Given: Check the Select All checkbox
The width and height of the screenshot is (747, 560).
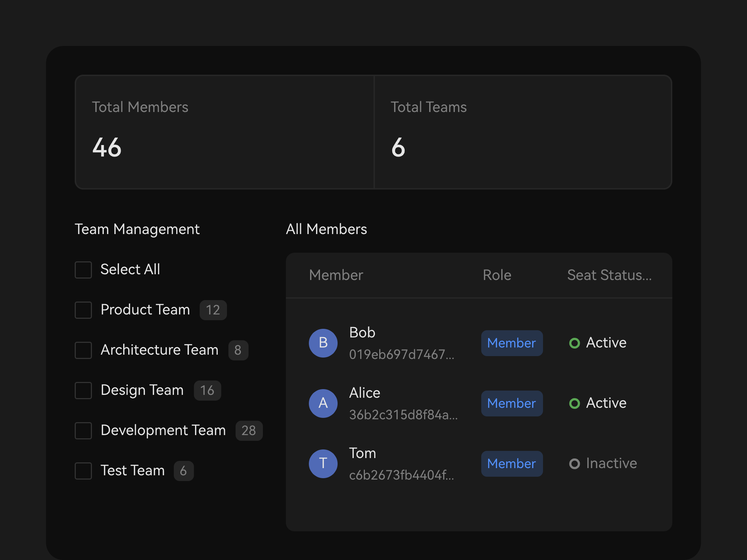Looking at the screenshot, I should 83,270.
